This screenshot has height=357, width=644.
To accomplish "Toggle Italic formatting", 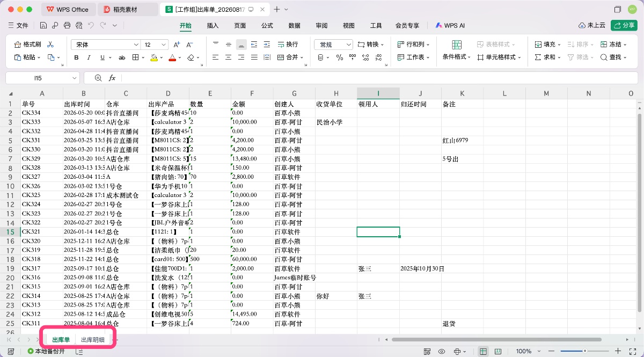I will [89, 57].
